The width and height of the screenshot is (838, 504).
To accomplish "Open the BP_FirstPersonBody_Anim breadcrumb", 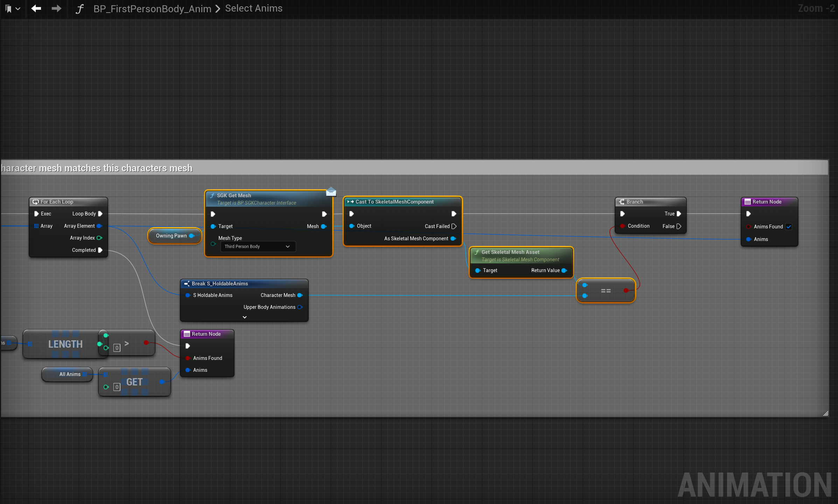I will click(x=152, y=8).
